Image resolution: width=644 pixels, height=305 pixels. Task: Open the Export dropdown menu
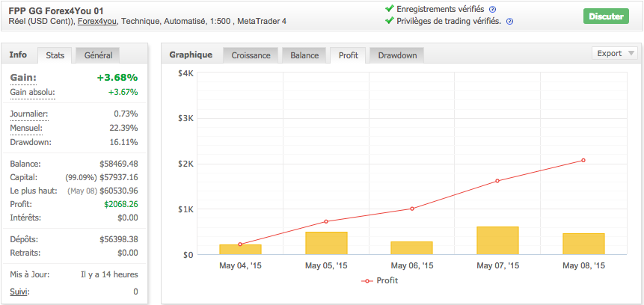tap(615, 53)
